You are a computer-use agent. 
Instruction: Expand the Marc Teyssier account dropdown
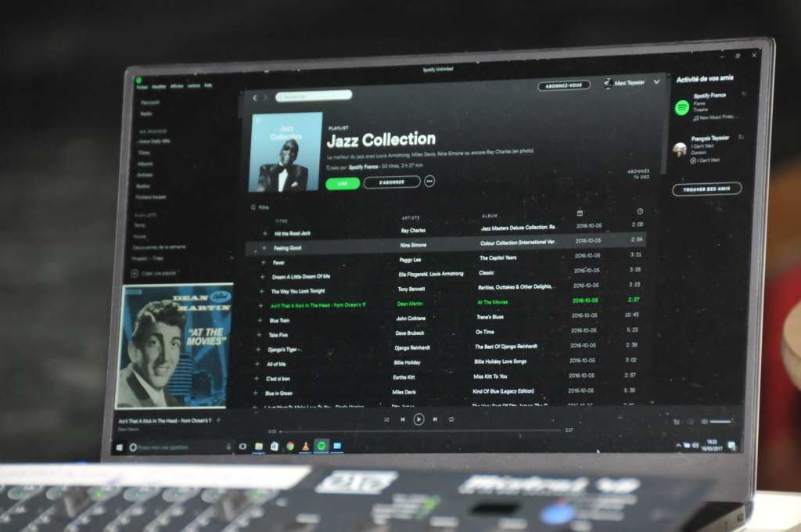coord(657,81)
